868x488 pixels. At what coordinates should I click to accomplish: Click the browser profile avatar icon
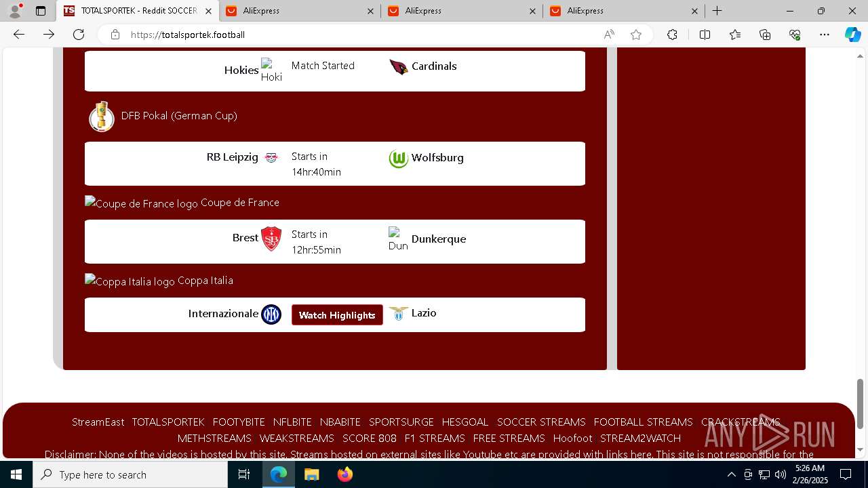(x=15, y=11)
